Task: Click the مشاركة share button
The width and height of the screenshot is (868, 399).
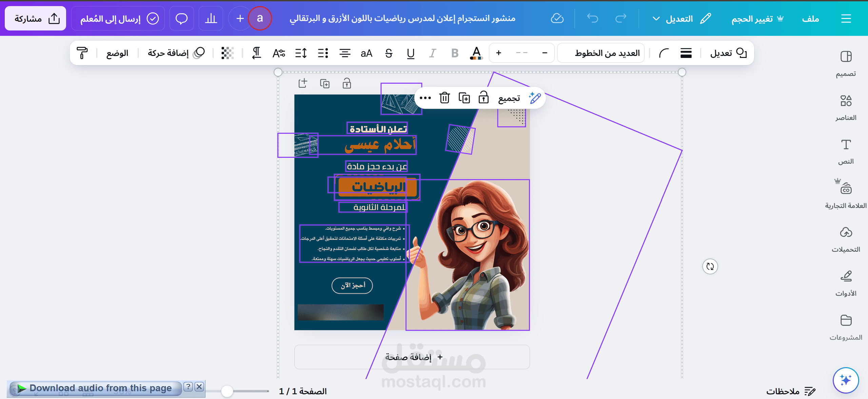Action: tap(36, 19)
